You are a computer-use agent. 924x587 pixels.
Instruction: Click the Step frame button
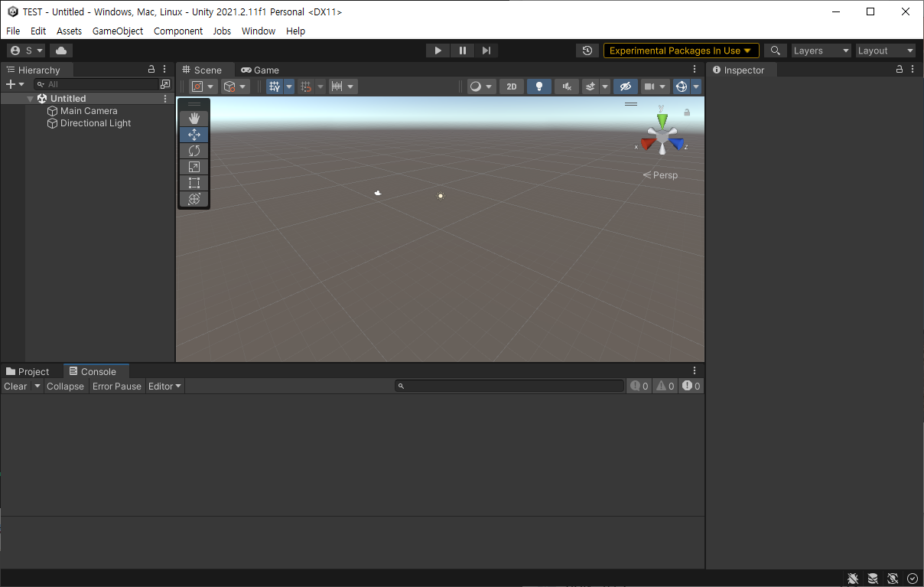pos(486,51)
